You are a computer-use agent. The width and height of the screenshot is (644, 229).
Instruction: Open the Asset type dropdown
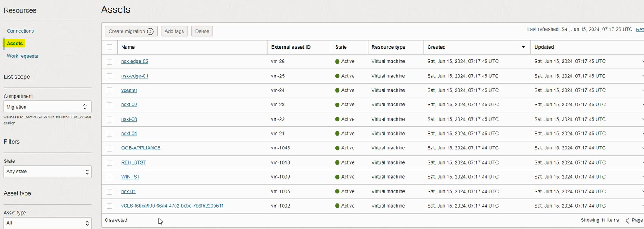pos(47,223)
